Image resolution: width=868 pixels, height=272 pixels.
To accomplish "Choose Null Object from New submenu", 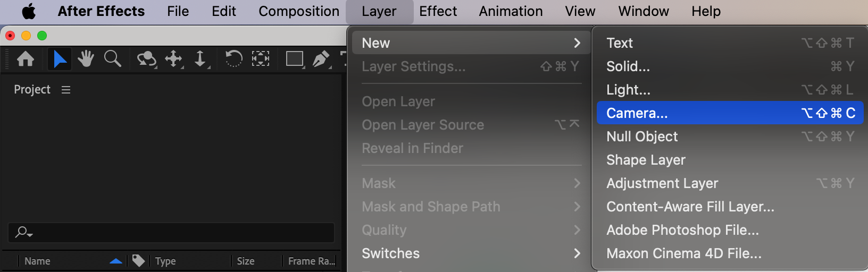I will pos(730,137).
